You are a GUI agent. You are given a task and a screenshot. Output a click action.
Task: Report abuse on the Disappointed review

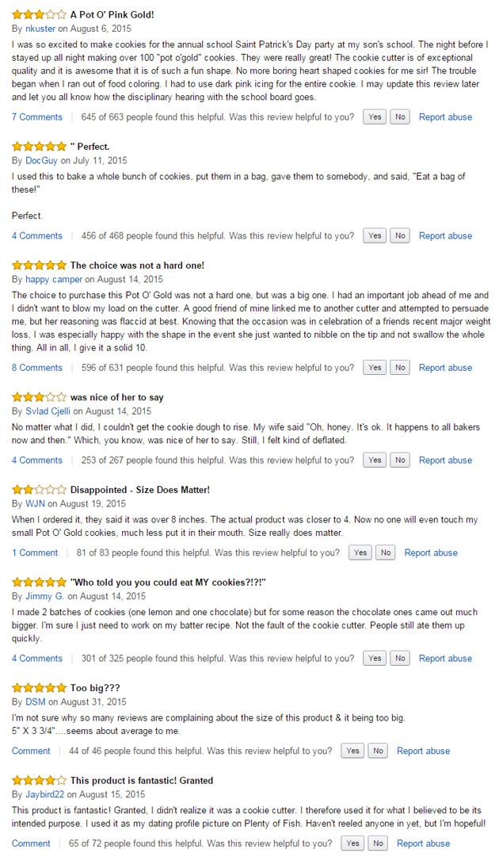[431, 553]
